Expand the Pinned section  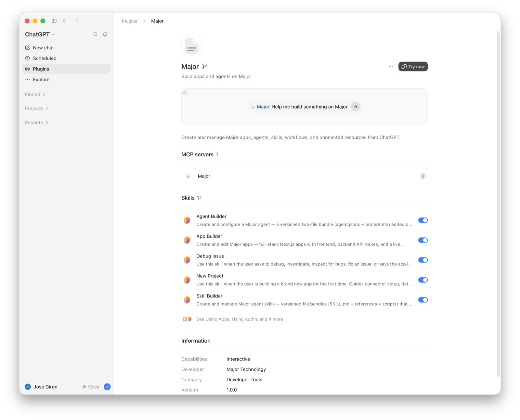click(x=35, y=94)
